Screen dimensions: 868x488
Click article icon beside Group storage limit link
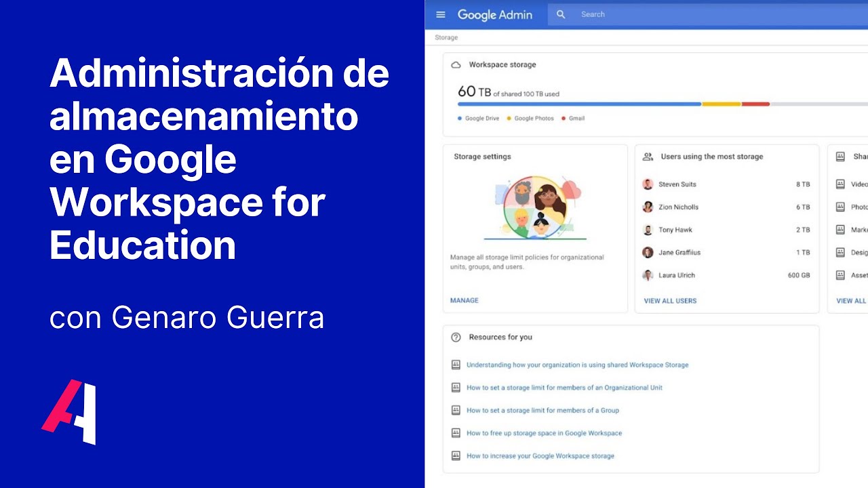pyautogui.click(x=456, y=410)
